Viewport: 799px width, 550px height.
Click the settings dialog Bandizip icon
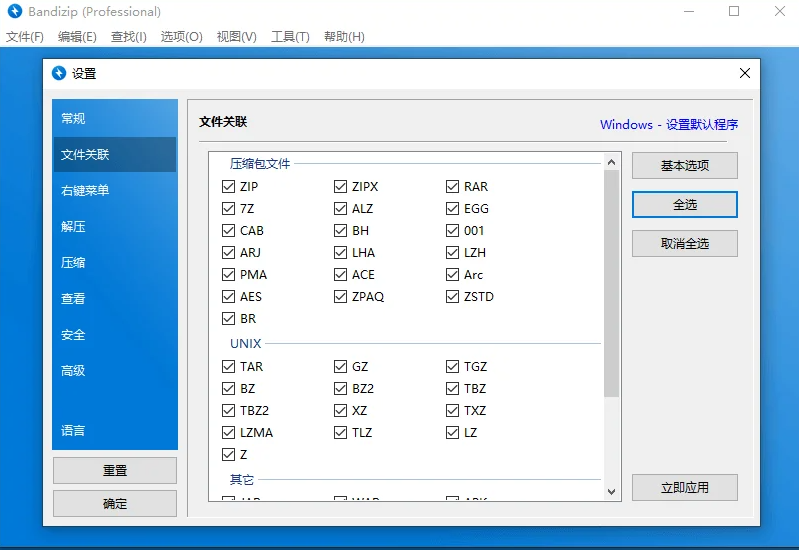[59, 73]
